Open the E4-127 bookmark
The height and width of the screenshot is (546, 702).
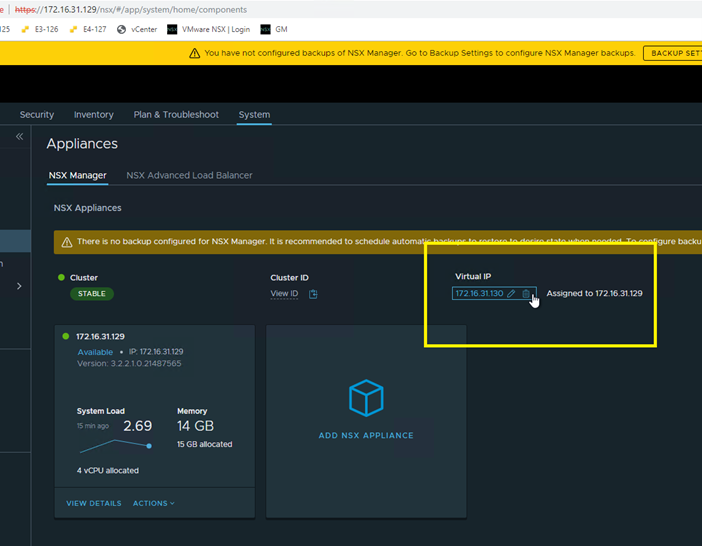pos(88,29)
